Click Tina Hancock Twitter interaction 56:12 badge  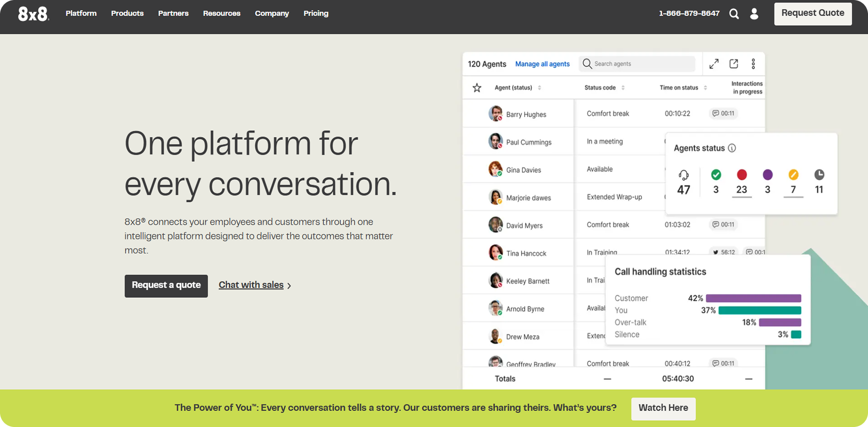pyautogui.click(x=724, y=252)
